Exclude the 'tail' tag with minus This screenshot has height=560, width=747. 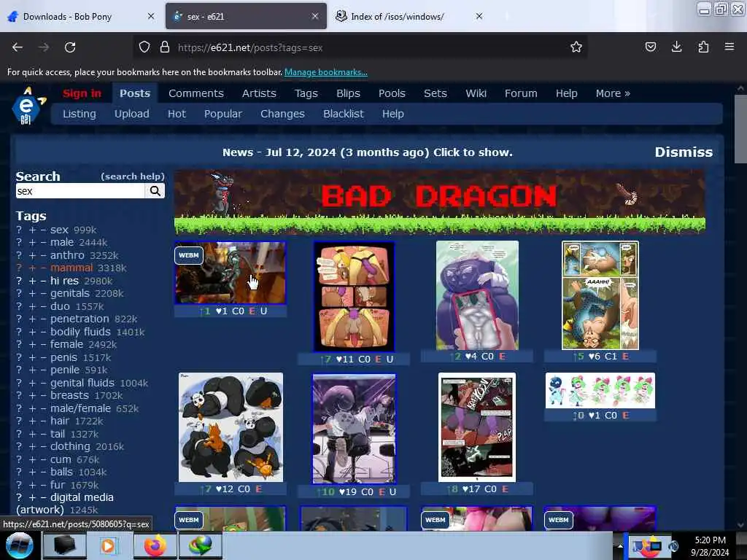43,434
